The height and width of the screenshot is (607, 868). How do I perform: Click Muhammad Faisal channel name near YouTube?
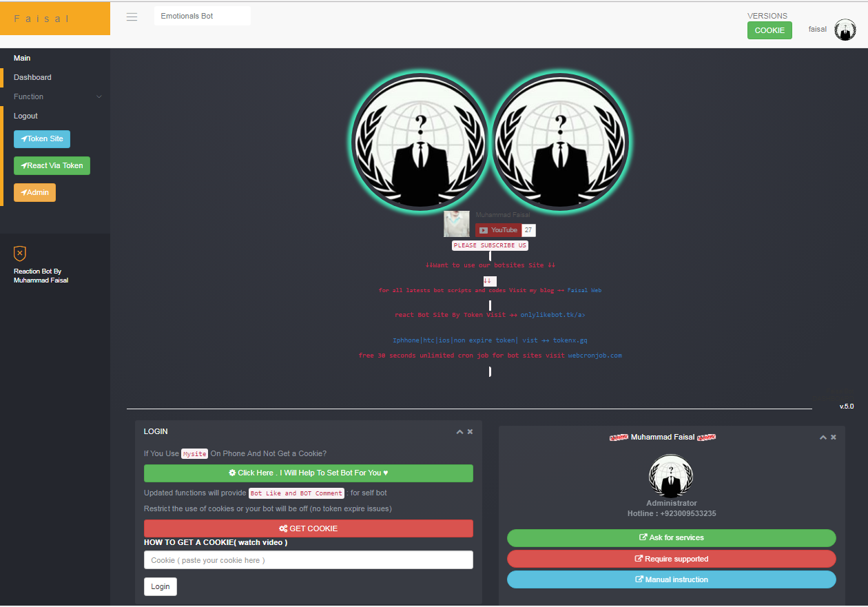pyautogui.click(x=503, y=215)
